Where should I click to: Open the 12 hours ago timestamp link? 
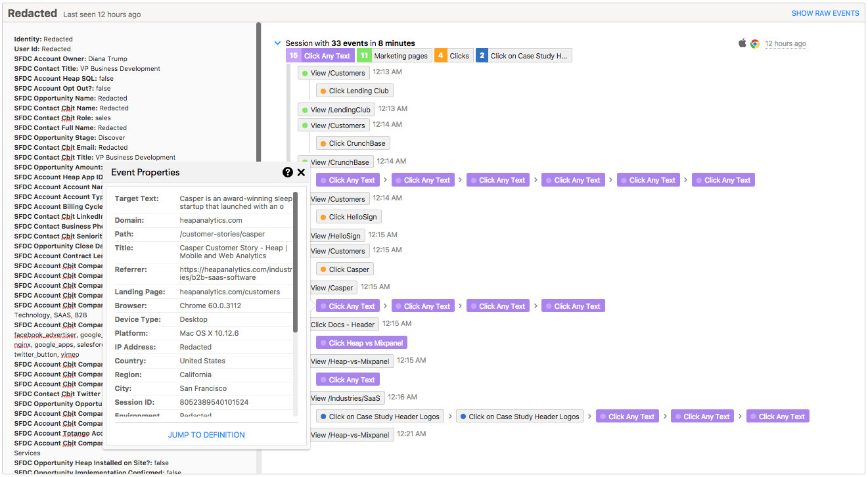tap(785, 43)
